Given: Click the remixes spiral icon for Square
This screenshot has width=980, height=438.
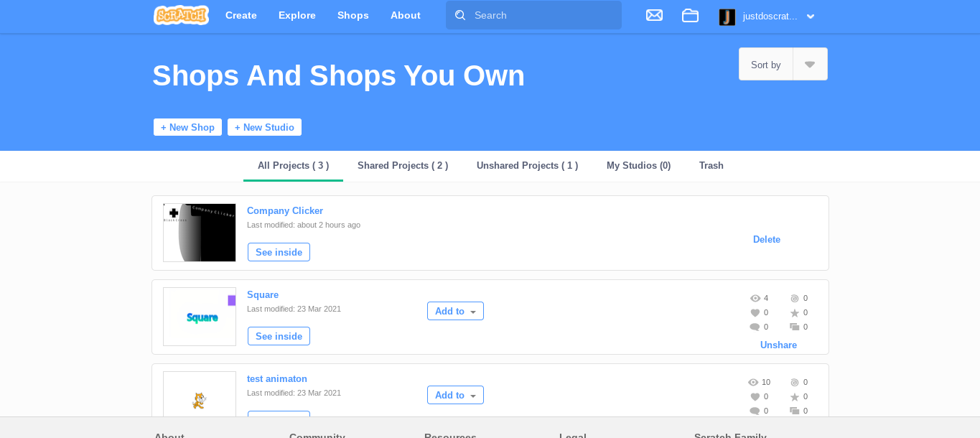Looking at the screenshot, I should tap(794, 298).
